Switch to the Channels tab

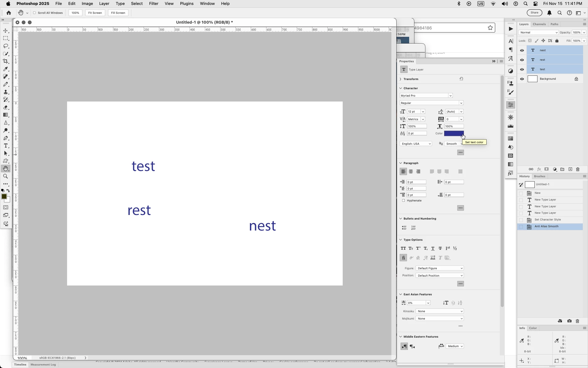click(539, 24)
